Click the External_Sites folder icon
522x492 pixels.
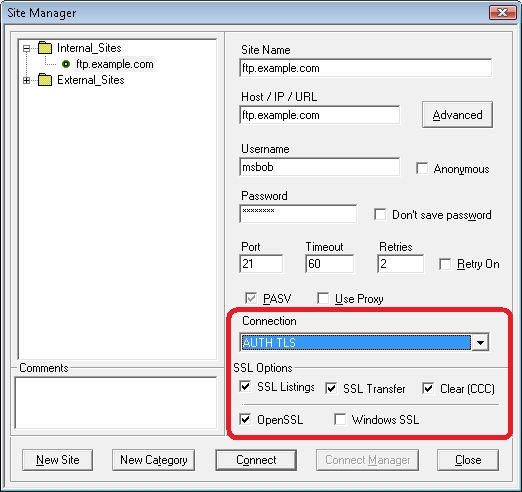click(45, 80)
